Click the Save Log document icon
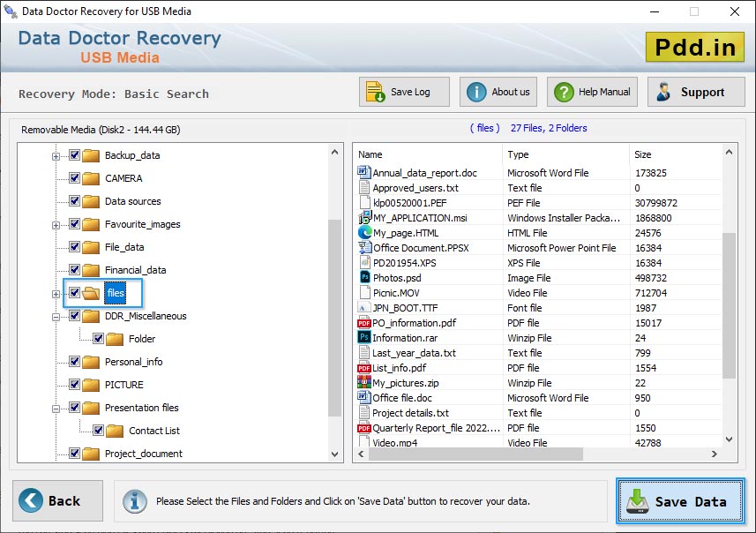The width and height of the screenshot is (756, 533). click(x=375, y=92)
